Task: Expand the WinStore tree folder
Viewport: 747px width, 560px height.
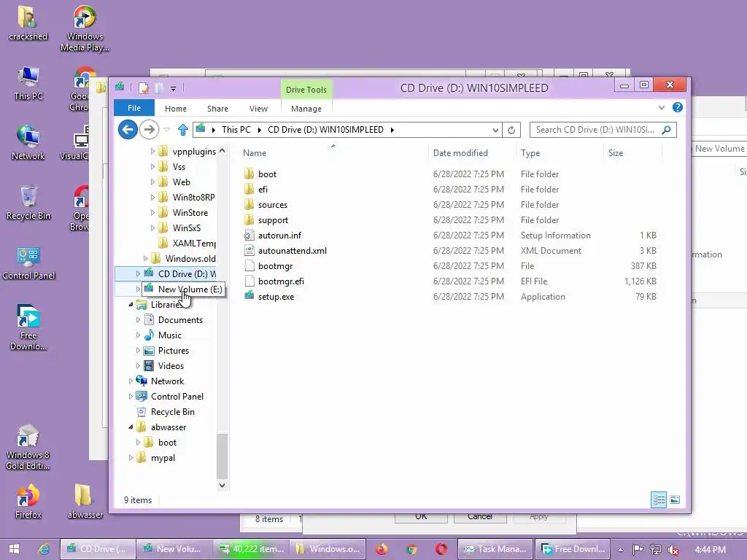Action: coord(152,212)
